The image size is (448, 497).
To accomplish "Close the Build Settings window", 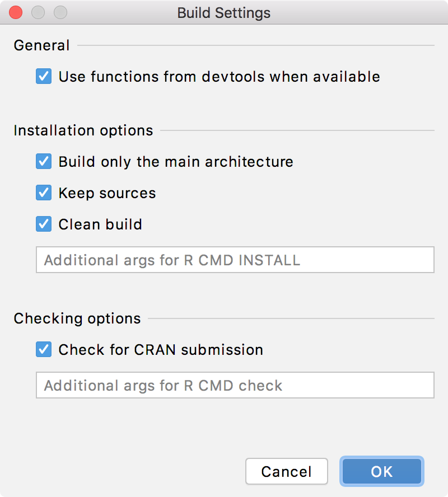I will click(x=16, y=12).
